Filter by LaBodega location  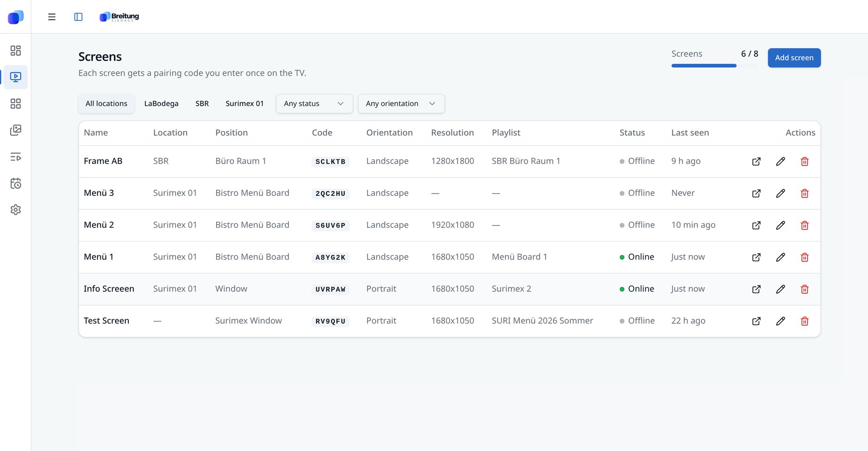point(161,104)
